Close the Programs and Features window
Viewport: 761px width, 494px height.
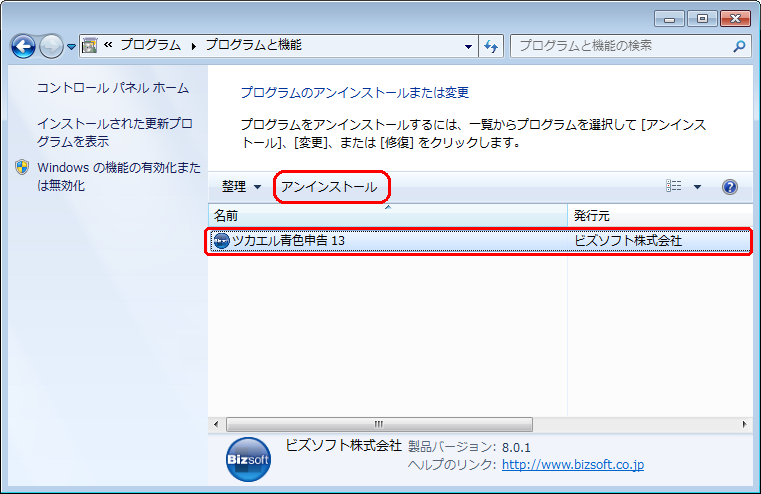[x=735, y=19]
